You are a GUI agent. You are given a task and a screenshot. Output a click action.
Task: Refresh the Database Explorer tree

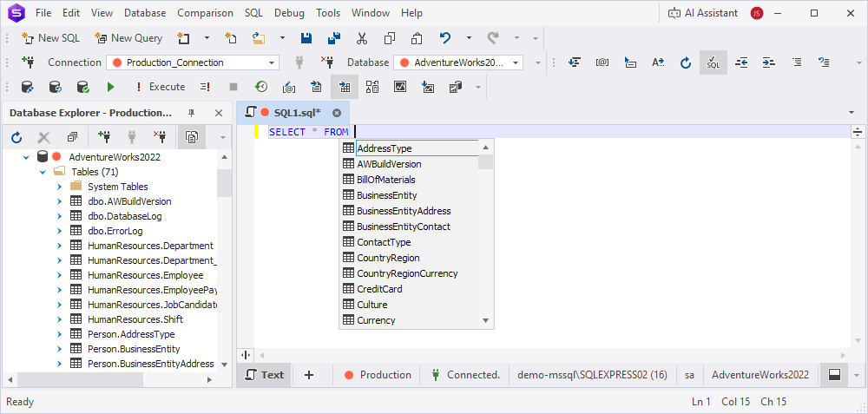(16, 137)
